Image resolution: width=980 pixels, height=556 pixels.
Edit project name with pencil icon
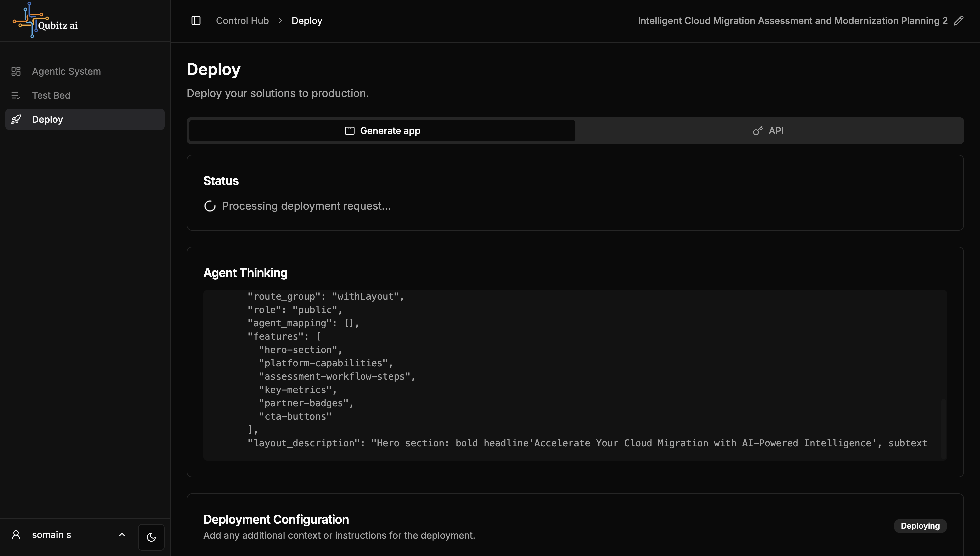coord(958,21)
